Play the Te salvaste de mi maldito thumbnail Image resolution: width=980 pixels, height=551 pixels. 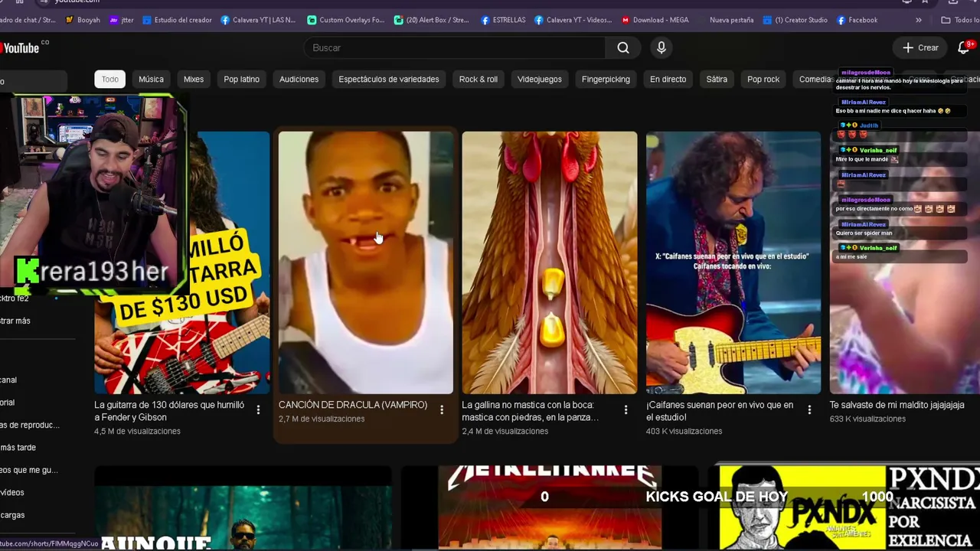tap(905, 262)
